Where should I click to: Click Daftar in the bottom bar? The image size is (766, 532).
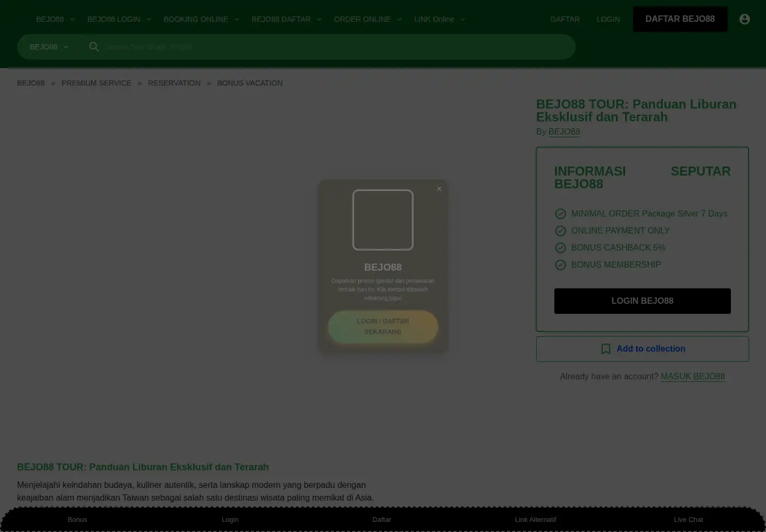pyautogui.click(x=381, y=520)
